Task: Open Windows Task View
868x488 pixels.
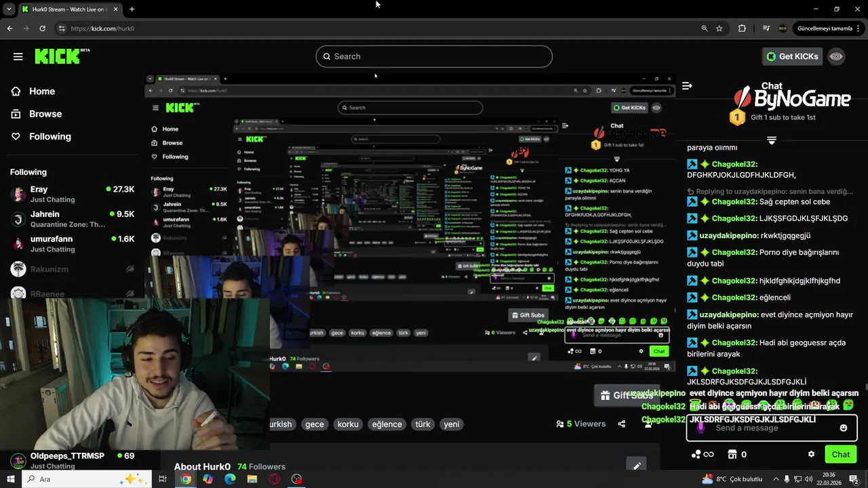Action: 163,479
